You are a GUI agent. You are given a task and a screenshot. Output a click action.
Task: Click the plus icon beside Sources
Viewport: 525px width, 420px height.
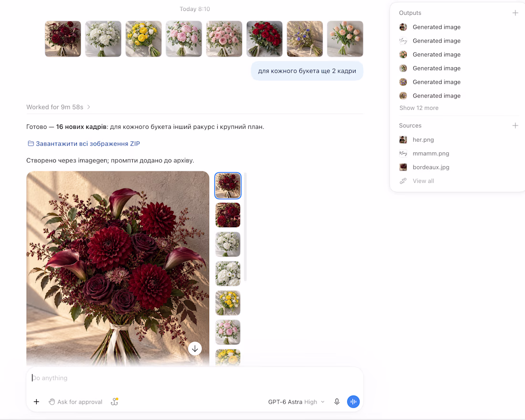coord(515,126)
